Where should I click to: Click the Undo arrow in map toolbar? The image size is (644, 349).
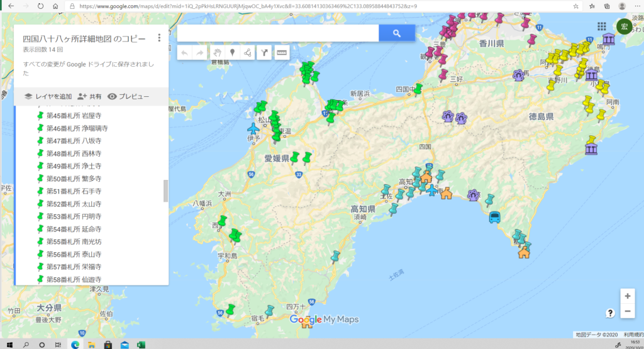[x=184, y=53]
